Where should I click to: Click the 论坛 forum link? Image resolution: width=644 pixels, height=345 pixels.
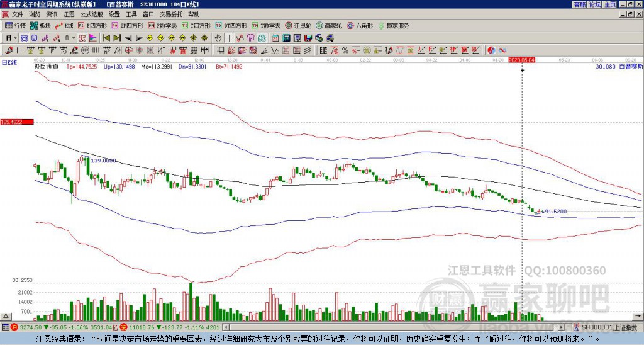pyautogui.click(x=594, y=4)
